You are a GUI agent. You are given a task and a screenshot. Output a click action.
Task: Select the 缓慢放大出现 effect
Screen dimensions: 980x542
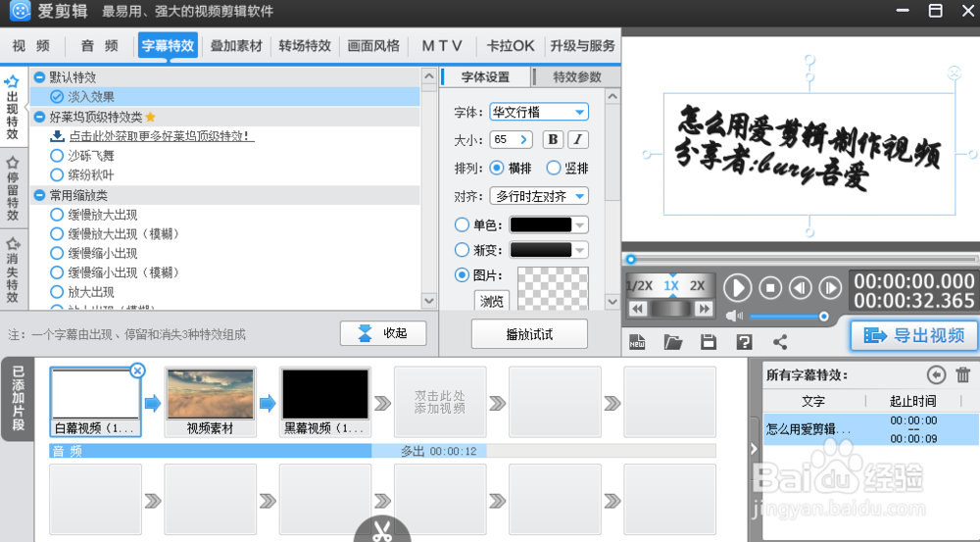pyautogui.click(x=103, y=215)
